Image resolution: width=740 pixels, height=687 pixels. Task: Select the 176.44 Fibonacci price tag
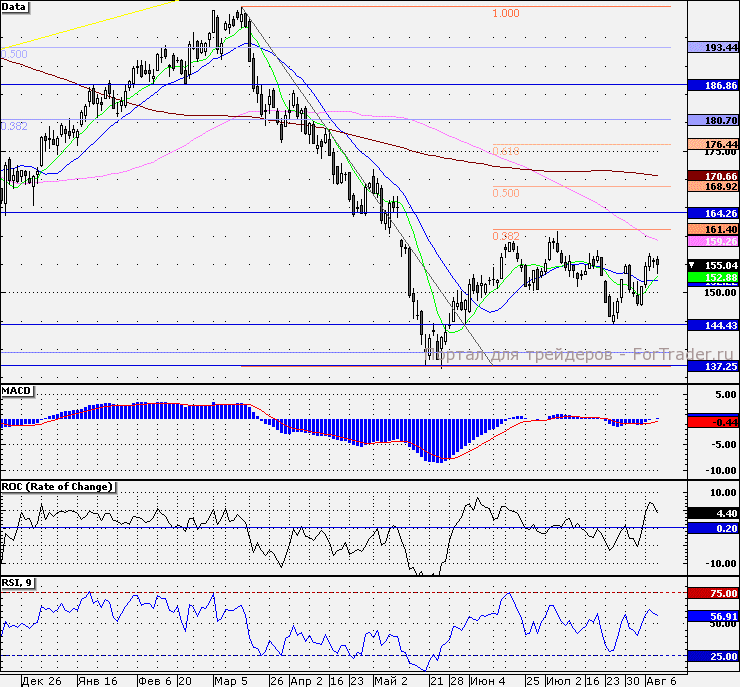(713, 144)
